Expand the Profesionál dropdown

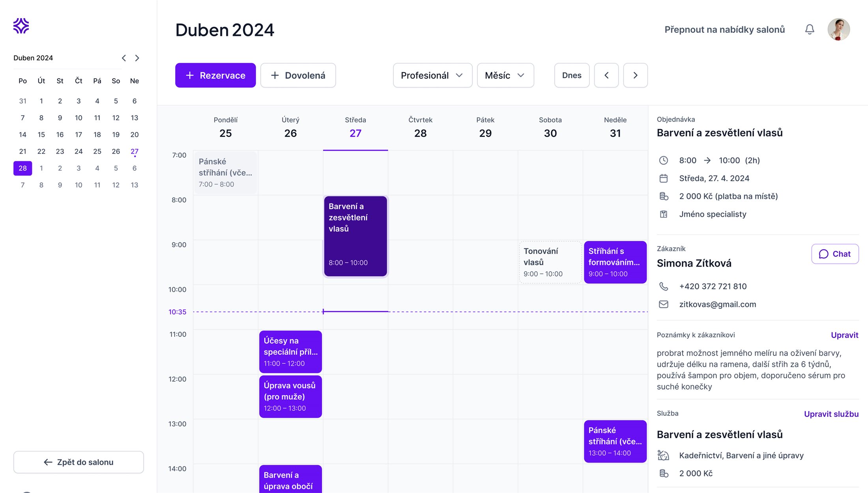[x=432, y=75]
